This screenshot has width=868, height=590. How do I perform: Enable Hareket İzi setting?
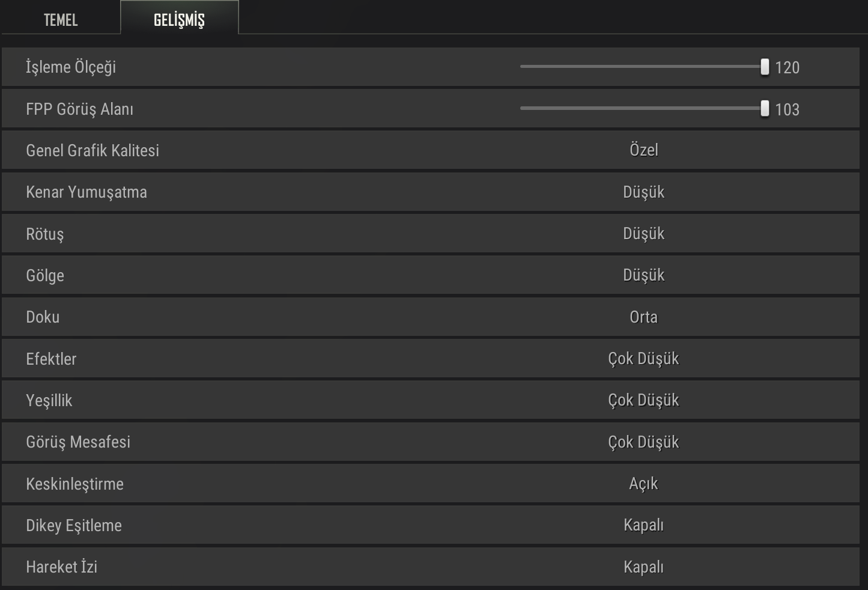click(x=643, y=567)
